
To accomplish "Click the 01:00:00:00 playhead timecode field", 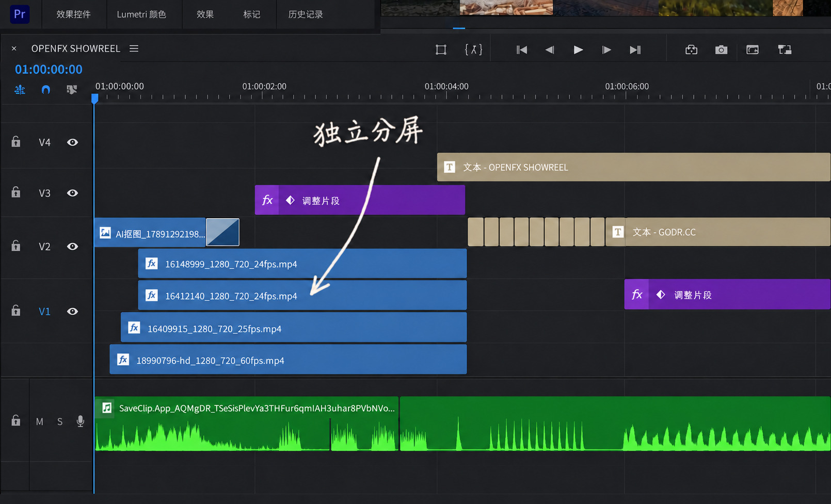I will (49, 69).
